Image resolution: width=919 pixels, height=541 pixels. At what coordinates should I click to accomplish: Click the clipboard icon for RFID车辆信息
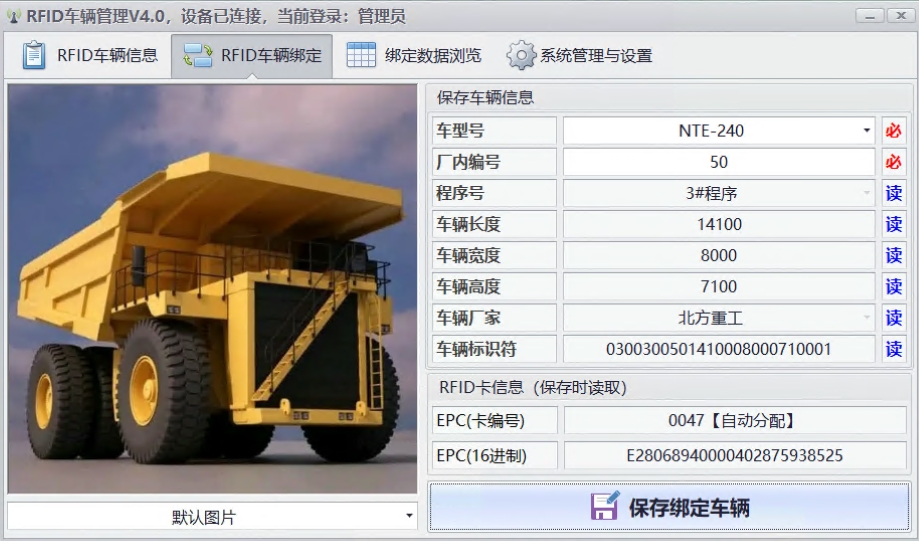34,55
